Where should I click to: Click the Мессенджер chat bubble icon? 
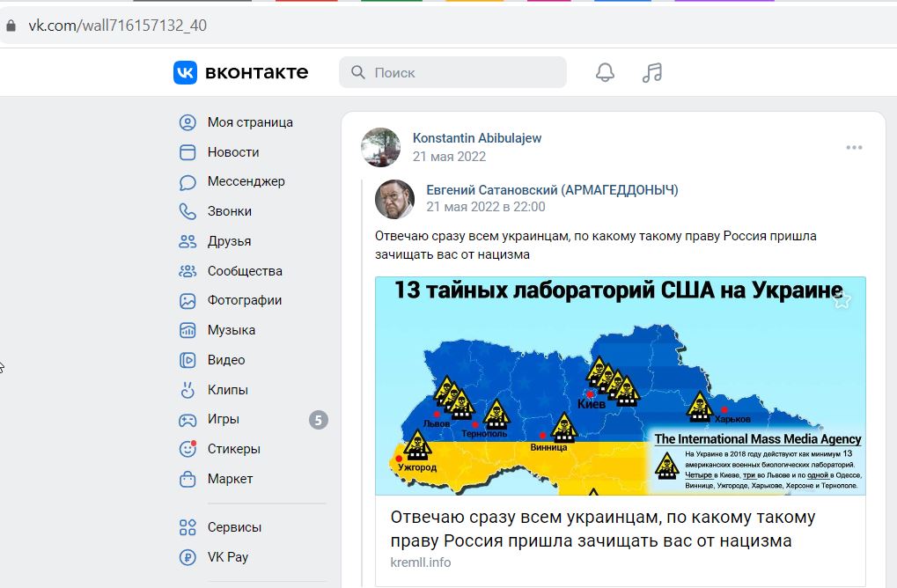coord(187,182)
